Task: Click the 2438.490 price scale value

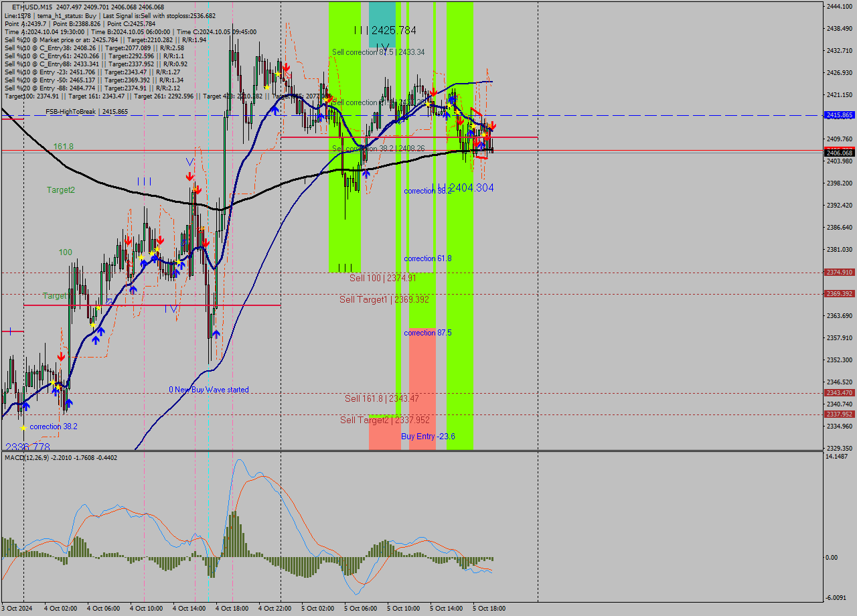Action: [839, 28]
